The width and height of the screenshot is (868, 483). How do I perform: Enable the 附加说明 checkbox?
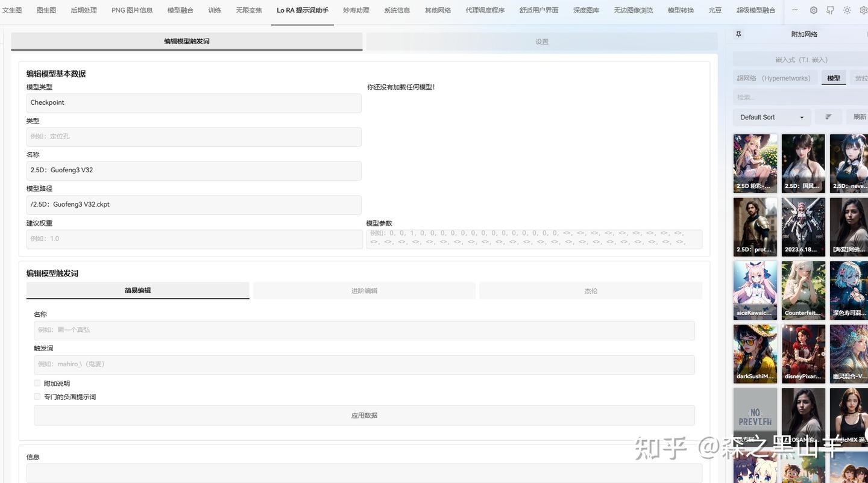pos(37,383)
